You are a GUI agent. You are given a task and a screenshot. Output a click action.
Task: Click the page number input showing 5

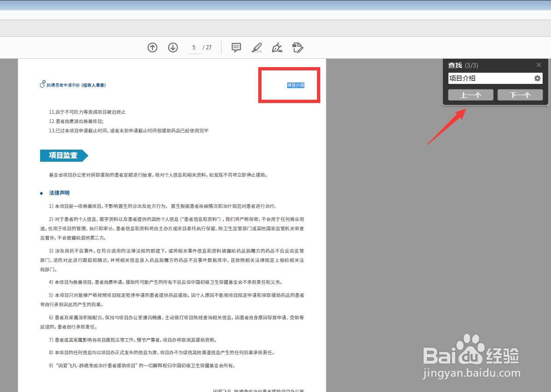194,47
